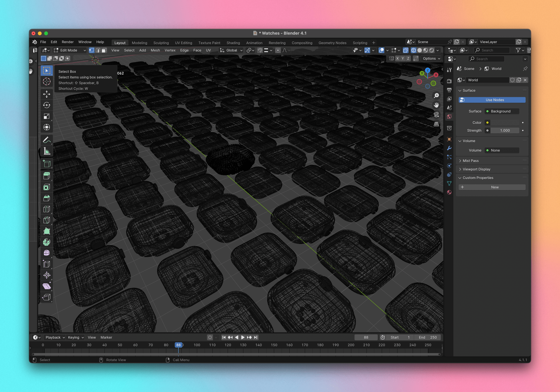Screen dimensions: 560x392
Task: Toggle the Use Nodes button
Action: point(492,100)
